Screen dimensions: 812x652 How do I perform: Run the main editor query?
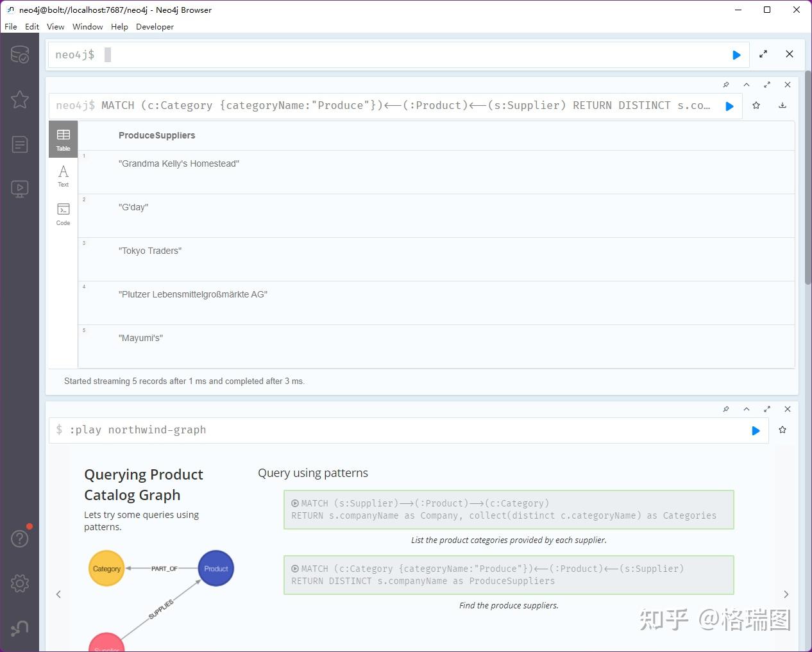point(736,55)
